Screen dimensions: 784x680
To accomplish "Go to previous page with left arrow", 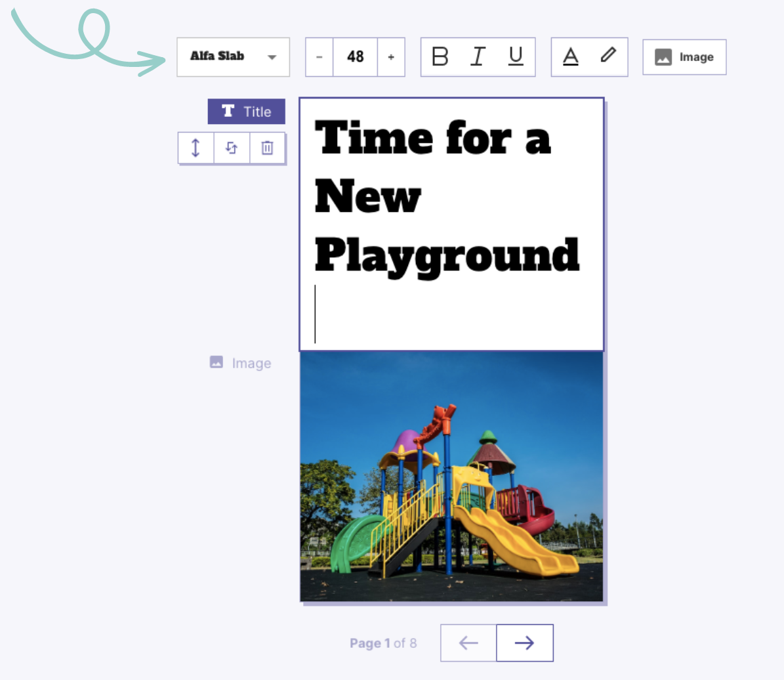I will click(468, 643).
